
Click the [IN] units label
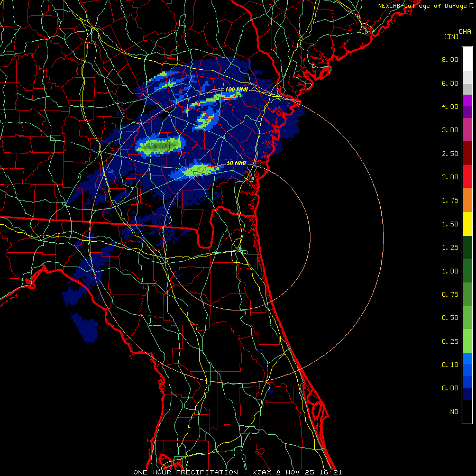click(x=451, y=36)
